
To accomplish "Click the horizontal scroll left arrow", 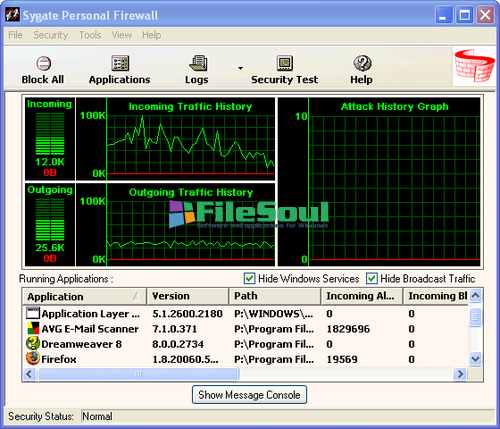I will coord(29,374).
